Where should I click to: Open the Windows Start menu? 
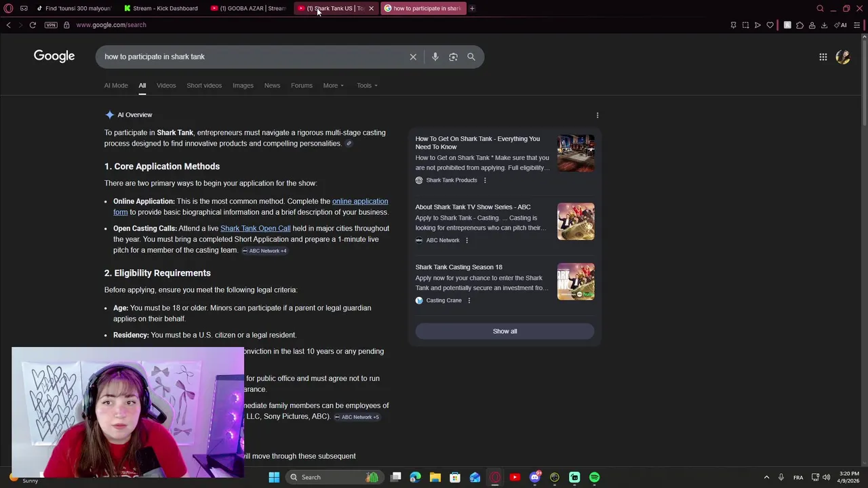click(274, 477)
